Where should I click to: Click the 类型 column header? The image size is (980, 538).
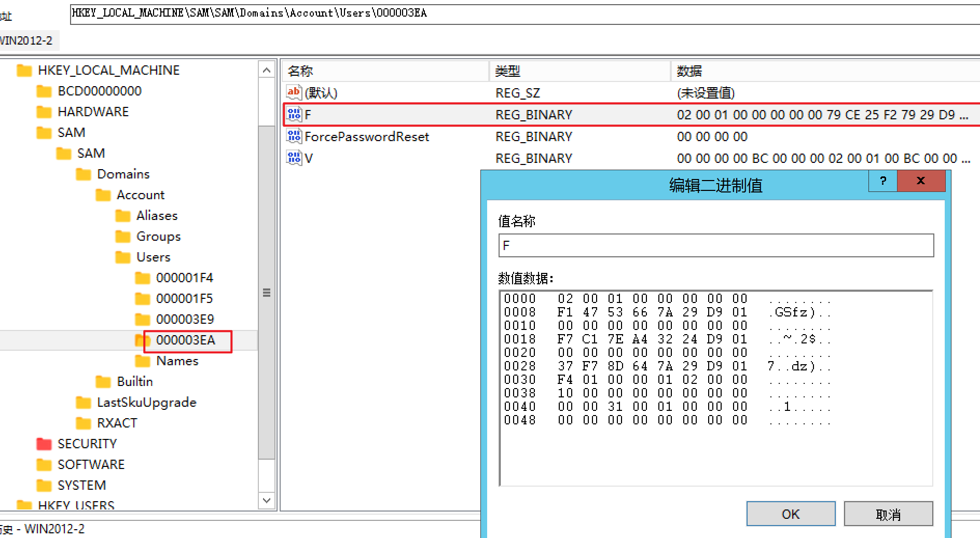click(x=580, y=71)
